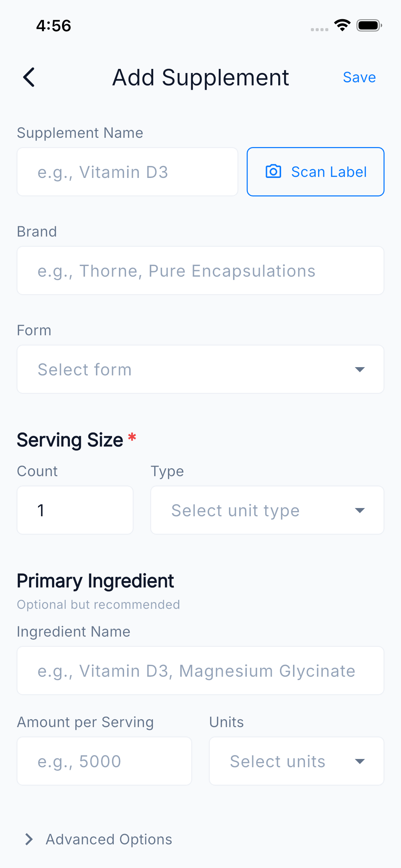Click the Add Supplement title
The height and width of the screenshot is (868, 401).
coord(200,77)
